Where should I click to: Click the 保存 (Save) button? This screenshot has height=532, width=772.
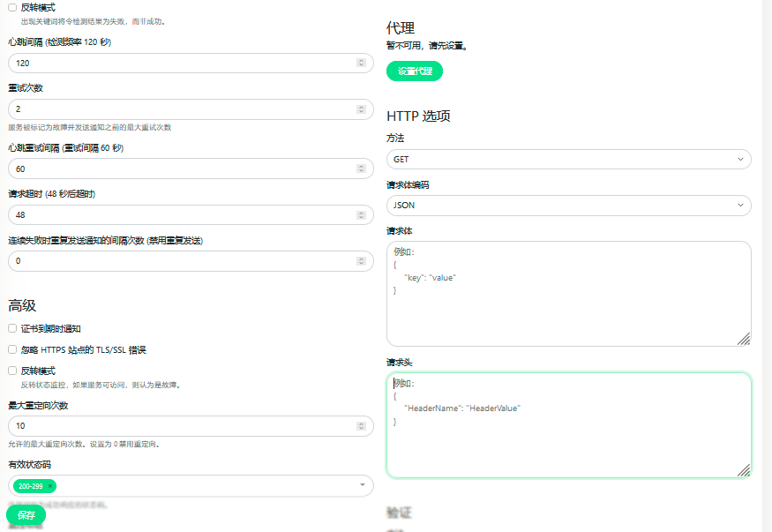(26, 515)
